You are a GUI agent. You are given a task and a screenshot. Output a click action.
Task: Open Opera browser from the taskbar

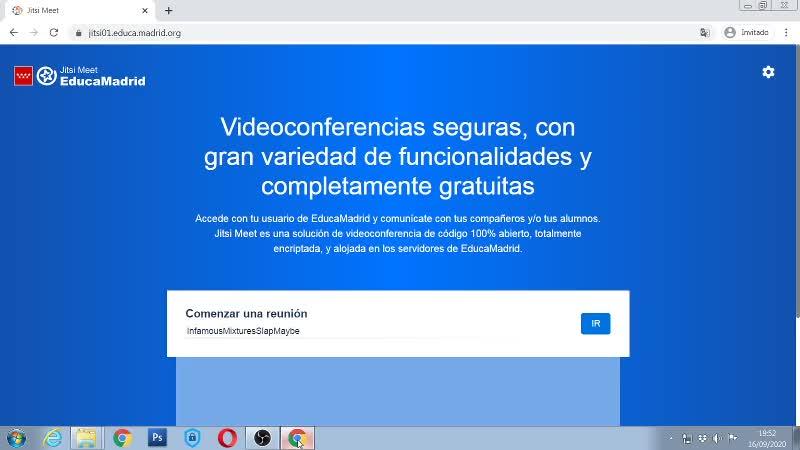pos(227,438)
